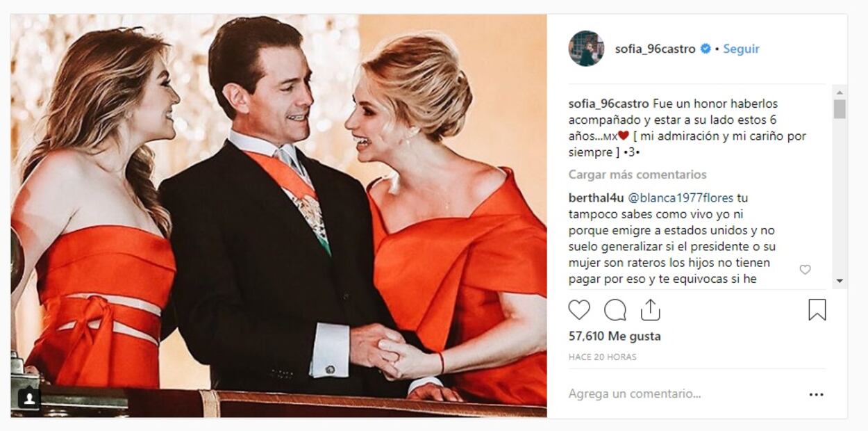Image resolution: width=868 pixels, height=431 pixels.
Task: Click the blue verified badge
Action: (706, 49)
